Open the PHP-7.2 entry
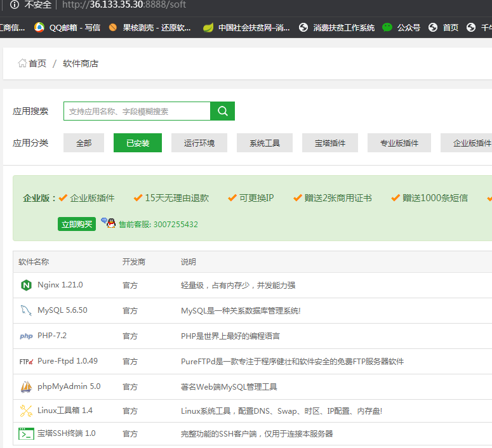Image resolution: width=492 pixels, height=448 pixels. pos(52,336)
